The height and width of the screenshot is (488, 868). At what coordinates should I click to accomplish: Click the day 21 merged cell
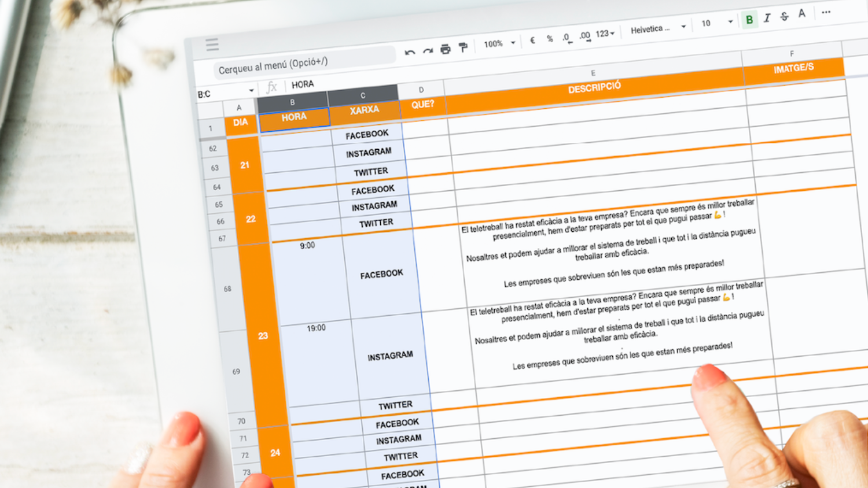coord(245,165)
